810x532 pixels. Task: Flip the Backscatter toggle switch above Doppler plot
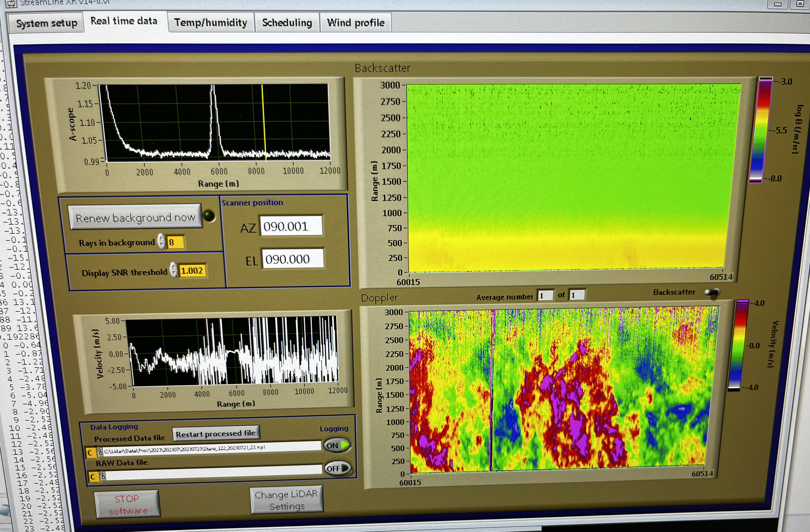[712, 292]
